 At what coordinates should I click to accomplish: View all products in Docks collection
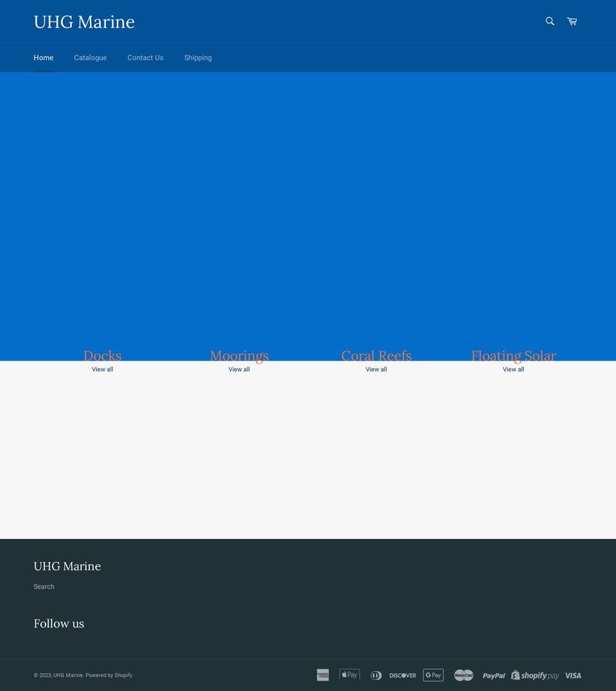[x=102, y=369]
